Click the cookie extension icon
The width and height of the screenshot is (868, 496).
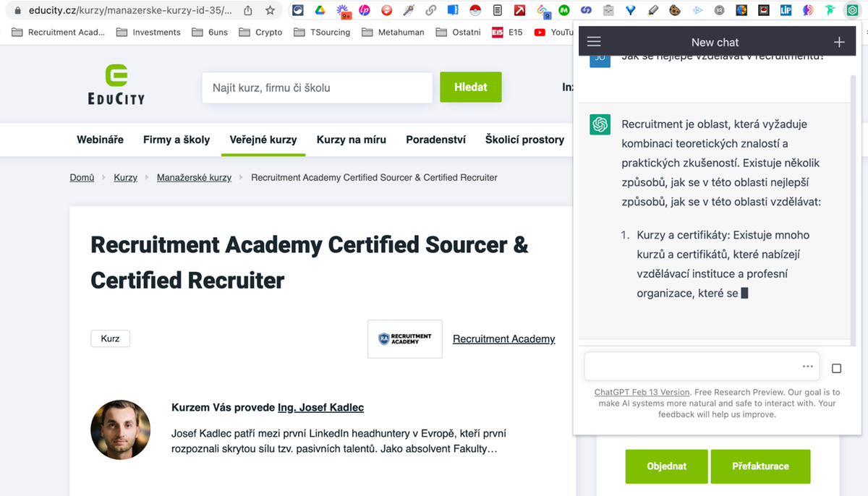coord(675,11)
